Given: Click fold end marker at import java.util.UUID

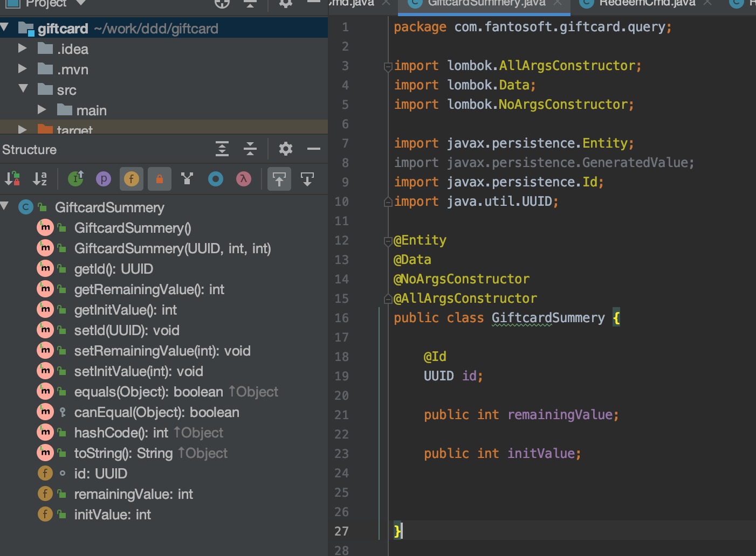Looking at the screenshot, I should click(x=388, y=201).
